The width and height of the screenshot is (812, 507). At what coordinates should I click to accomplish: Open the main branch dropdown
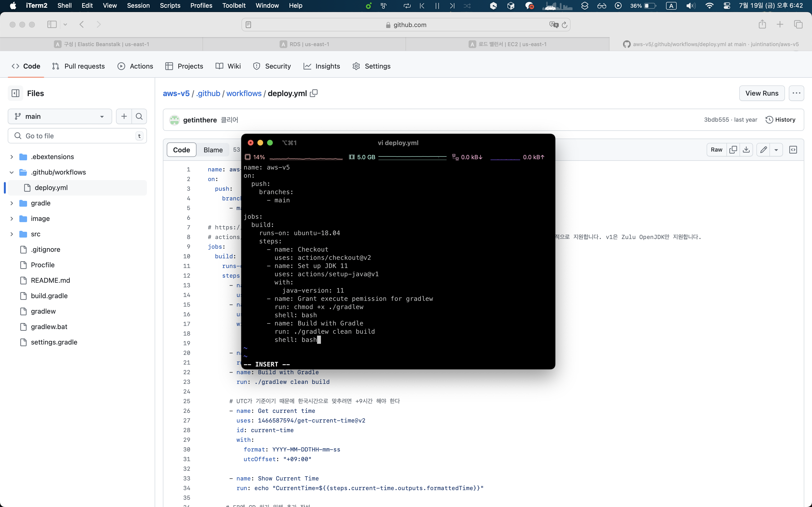point(60,116)
